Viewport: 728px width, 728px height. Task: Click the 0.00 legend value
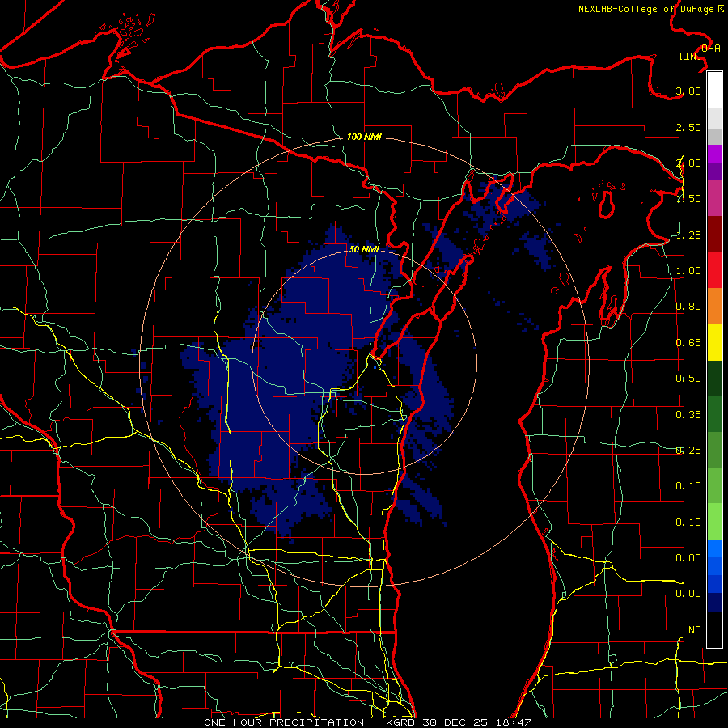(688, 594)
